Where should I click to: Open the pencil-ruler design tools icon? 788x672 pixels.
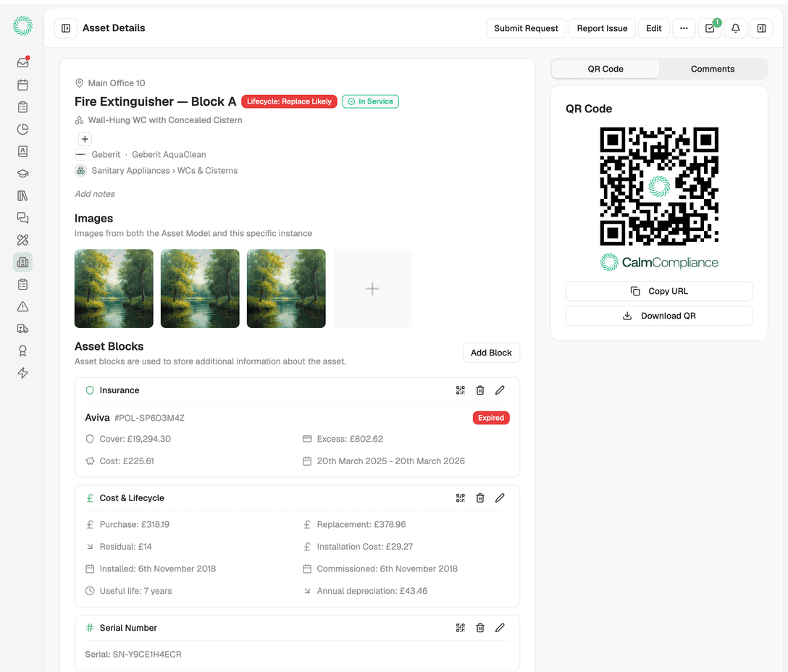22,240
